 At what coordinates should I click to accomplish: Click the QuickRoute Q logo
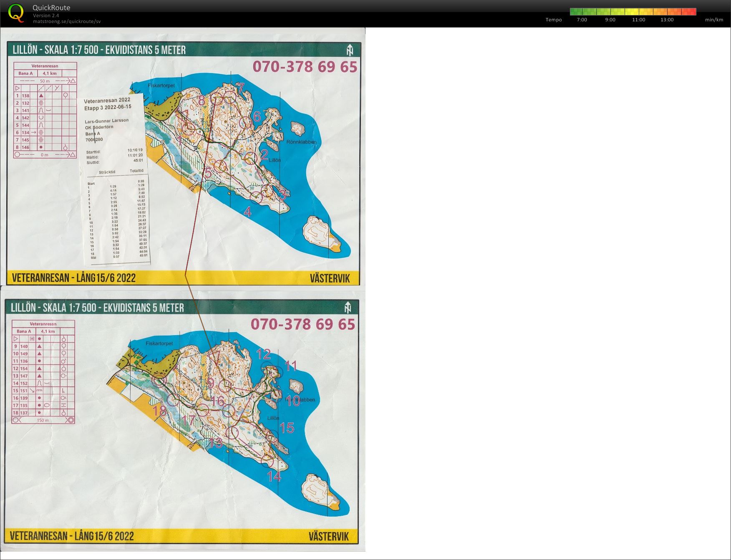click(16, 13)
